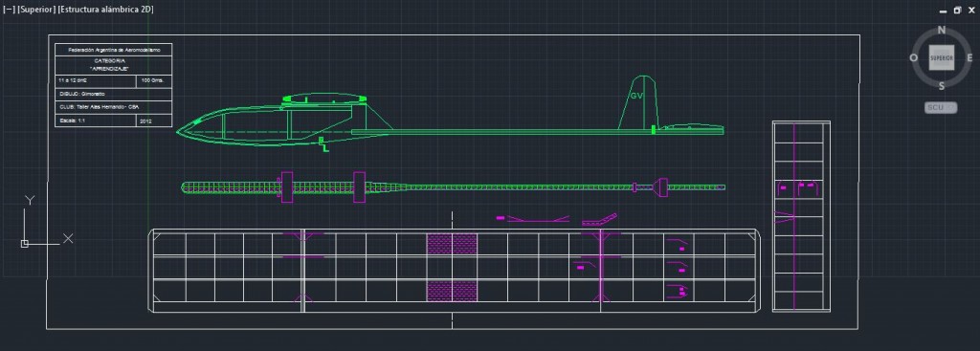Select the magenta hatched wing center section
Screen dimensions: 980x351
pos(452,267)
